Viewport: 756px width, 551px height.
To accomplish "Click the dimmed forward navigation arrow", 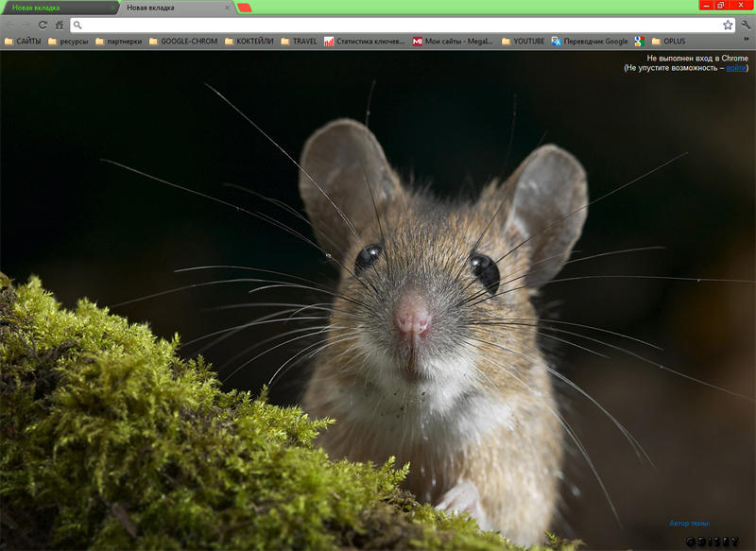I will [26, 26].
